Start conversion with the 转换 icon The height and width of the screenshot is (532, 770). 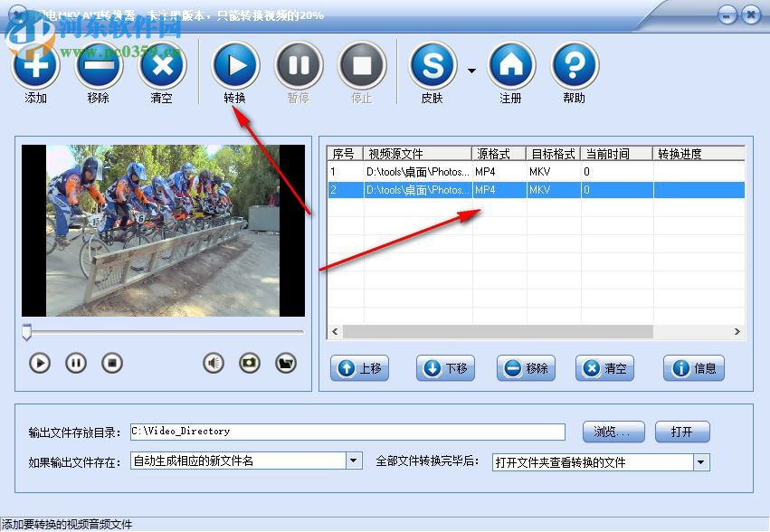point(235,65)
